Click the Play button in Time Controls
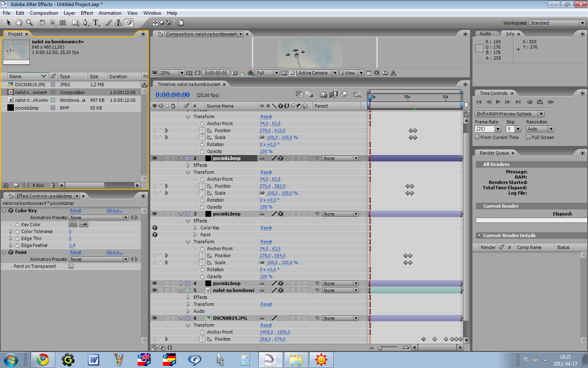 point(498,102)
